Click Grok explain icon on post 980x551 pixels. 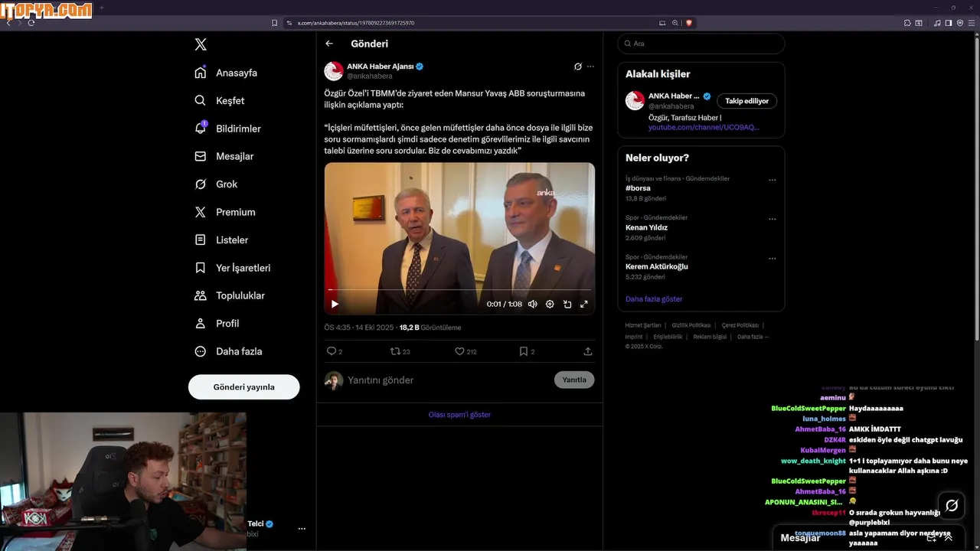(x=578, y=67)
